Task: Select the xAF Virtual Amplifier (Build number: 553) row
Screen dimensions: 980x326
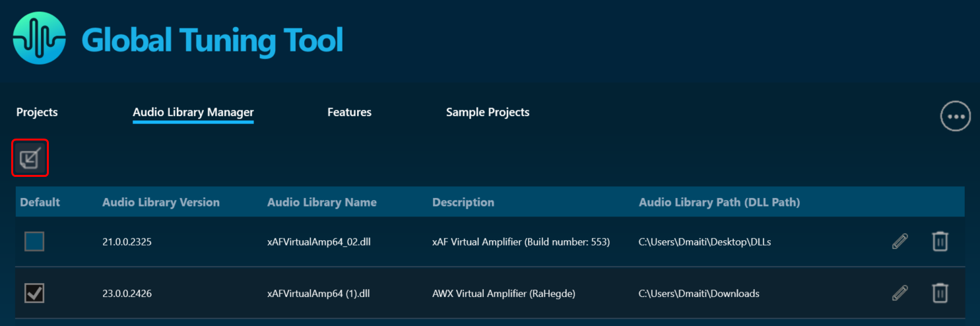Action: click(x=490, y=242)
